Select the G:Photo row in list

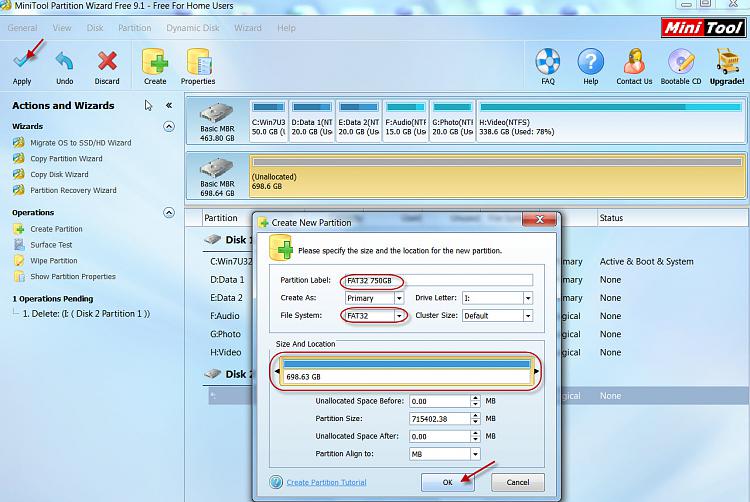tap(226, 334)
